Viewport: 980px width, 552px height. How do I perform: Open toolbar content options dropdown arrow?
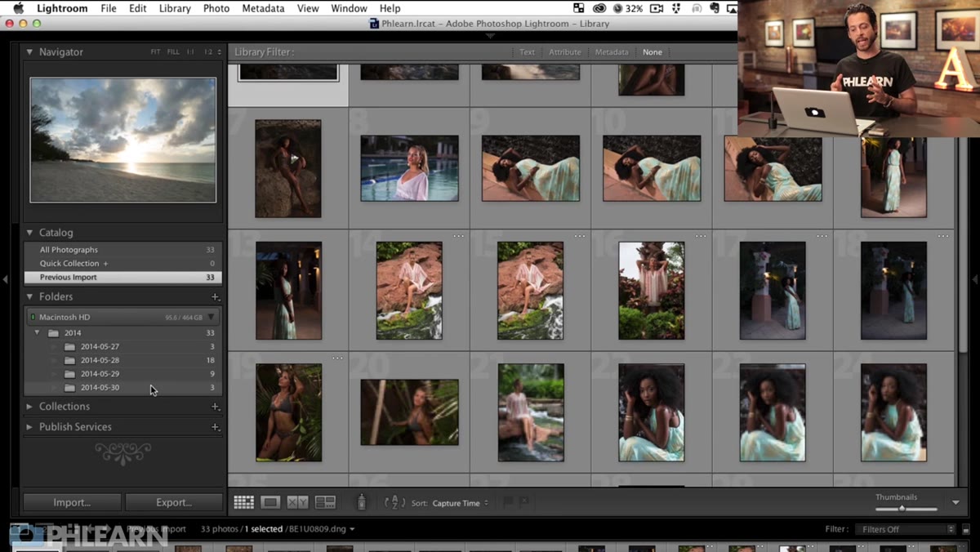tap(955, 502)
